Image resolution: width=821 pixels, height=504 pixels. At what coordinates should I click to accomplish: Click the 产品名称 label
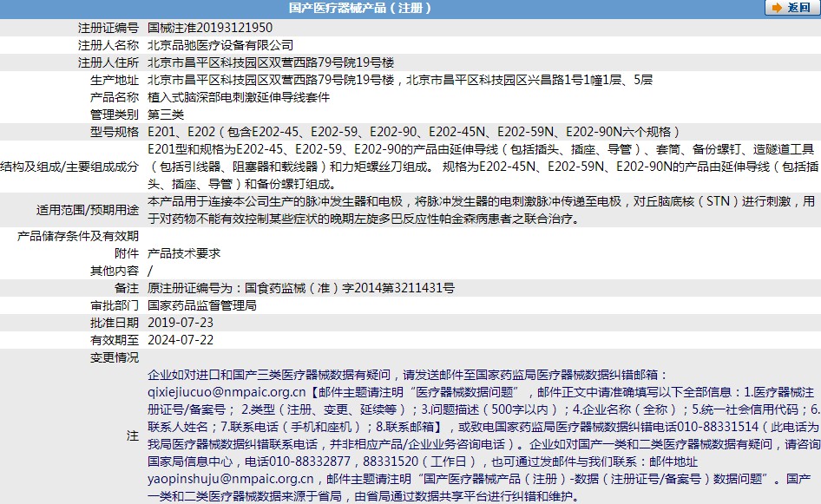tap(115, 97)
